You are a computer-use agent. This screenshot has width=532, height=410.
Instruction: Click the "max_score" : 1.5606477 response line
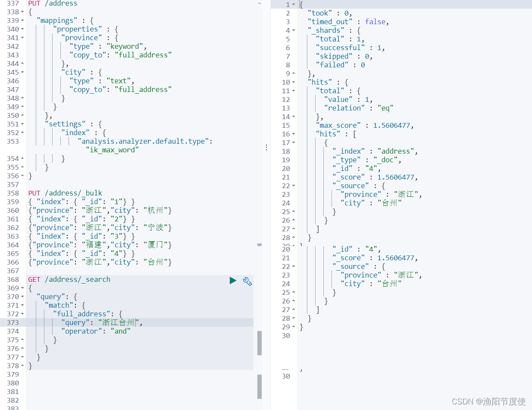pyautogui.click(x=365, y=125)
